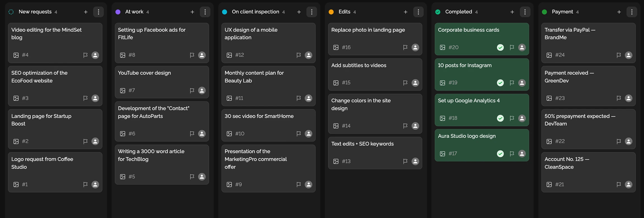Click assignee avatar on card #1
This screenshot has height=218, width=644.
pyautogui.click(x=95, y=184)
